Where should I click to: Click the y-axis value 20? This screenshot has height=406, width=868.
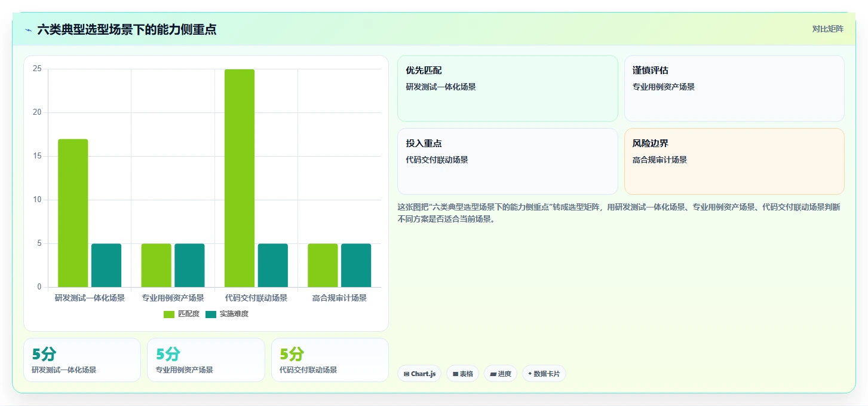[37, 112]
